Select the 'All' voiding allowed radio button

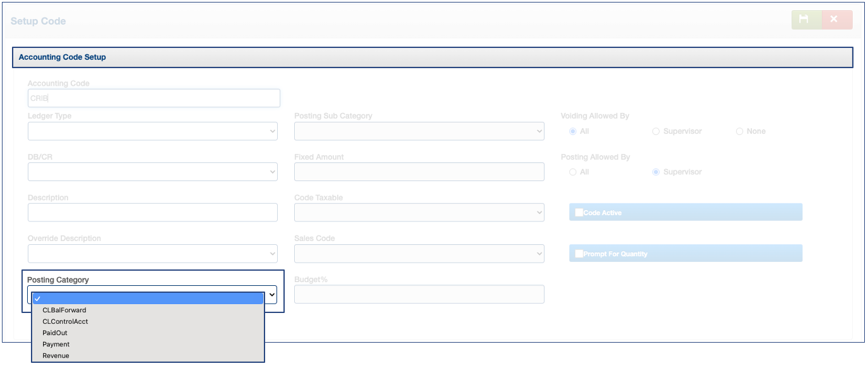[573, 131]
